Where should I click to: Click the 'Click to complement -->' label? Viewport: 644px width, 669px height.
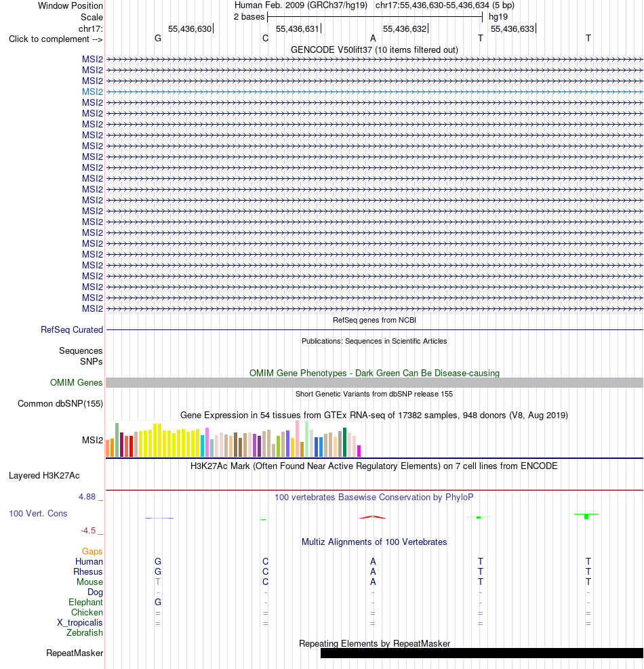click(56, 39)
